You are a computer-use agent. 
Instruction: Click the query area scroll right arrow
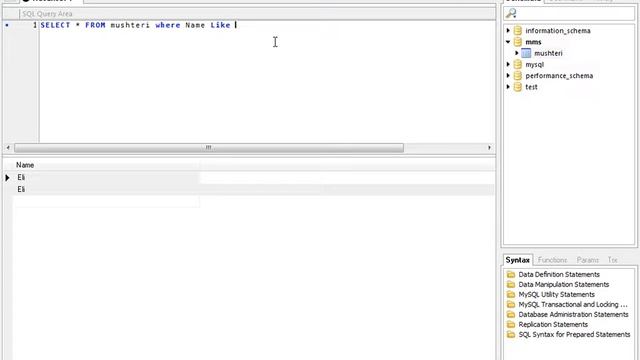(489, 148)
